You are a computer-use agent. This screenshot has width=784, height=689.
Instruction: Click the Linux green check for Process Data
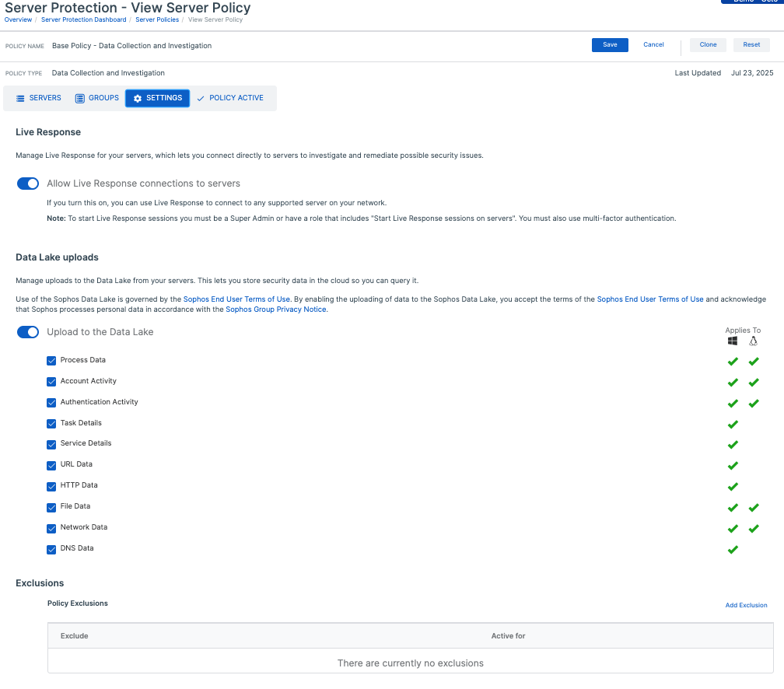coord(753,362)
